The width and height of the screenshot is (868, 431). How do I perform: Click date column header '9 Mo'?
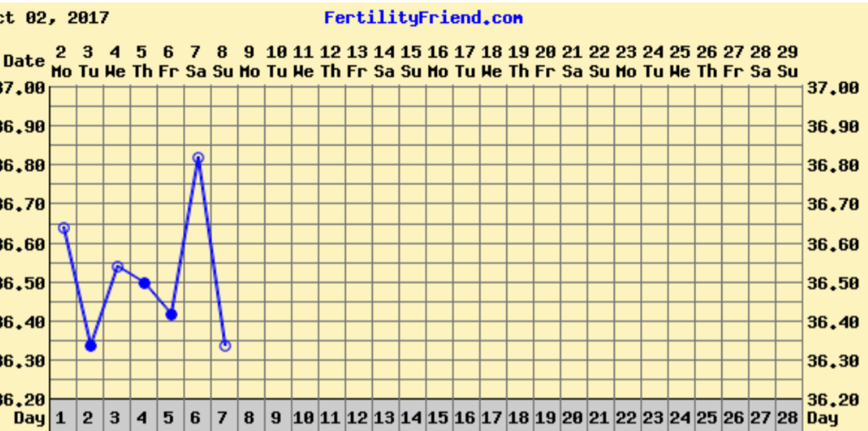pos(249,62)
